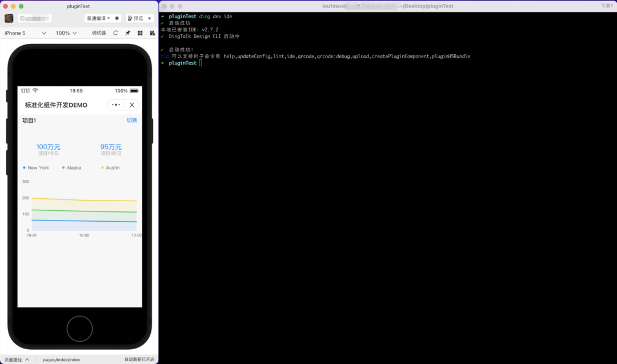Tap the blue 切换 switch link
Viewport: 617px width, 364px height.
(x=132, y=121)
